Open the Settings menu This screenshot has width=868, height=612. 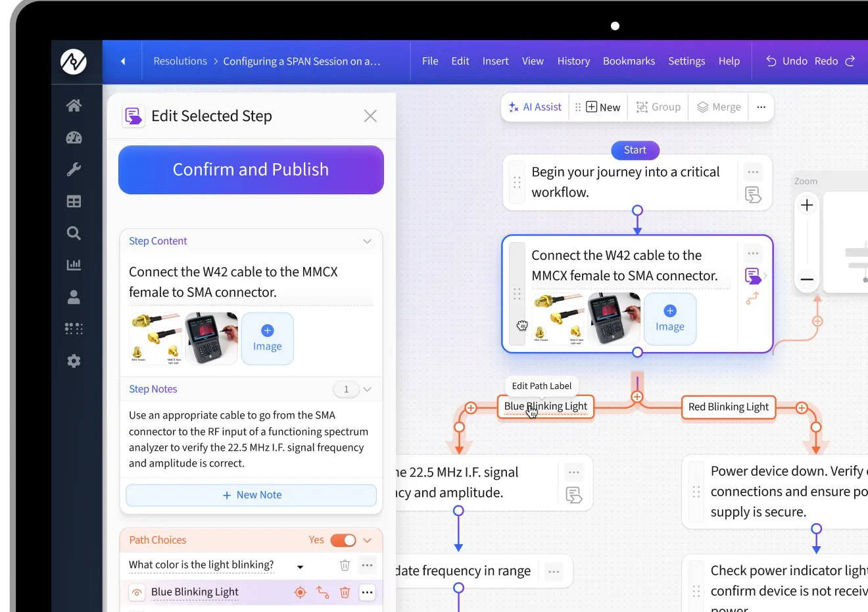(687, 61)
